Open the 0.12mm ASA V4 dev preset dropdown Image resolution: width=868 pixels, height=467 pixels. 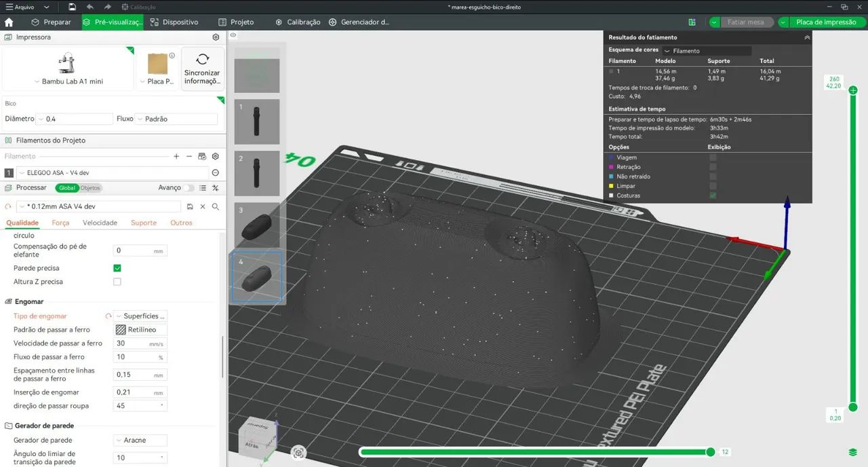pyautogui.click(x=99, y=206)
